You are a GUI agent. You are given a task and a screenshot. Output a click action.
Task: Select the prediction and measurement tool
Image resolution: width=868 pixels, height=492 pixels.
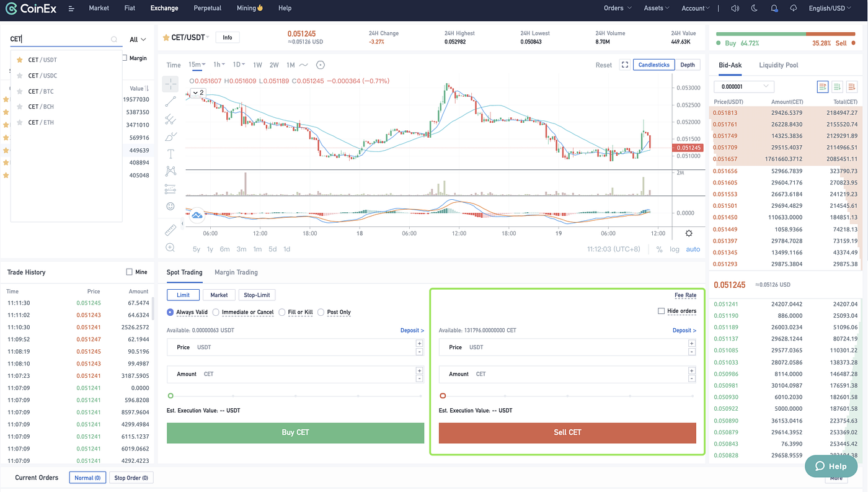170,189
